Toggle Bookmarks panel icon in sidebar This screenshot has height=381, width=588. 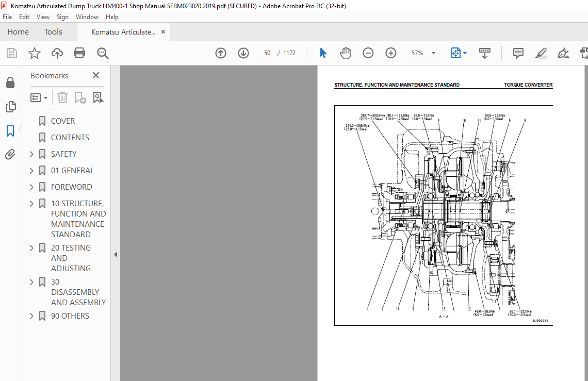[10, 131]
